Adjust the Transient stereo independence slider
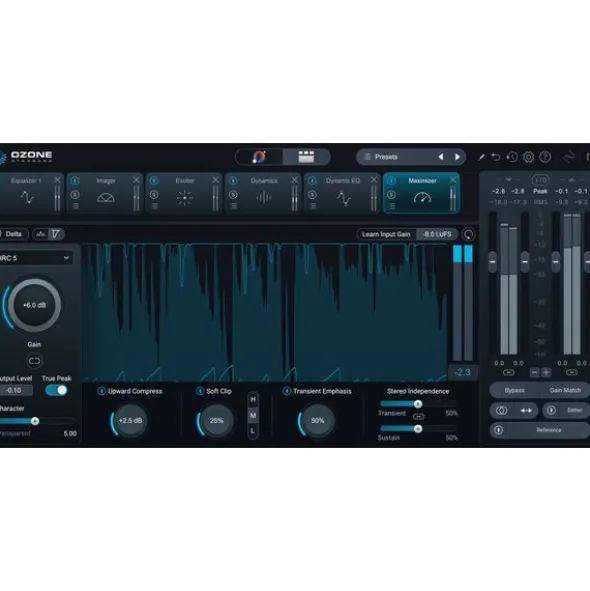The image size is (590, 591). tap(418, 404)
